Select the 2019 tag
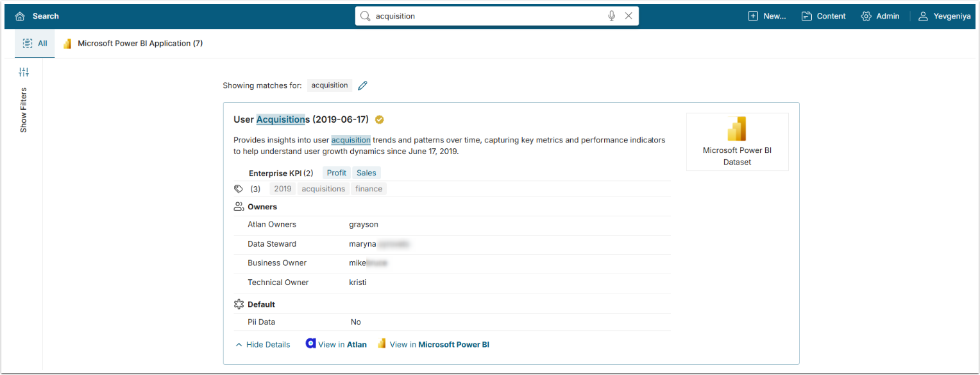980x375 pixels. [x=283, y=189]
